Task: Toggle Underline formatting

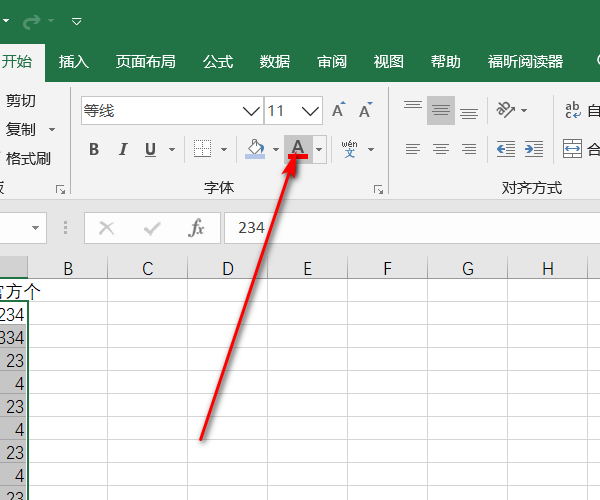Action: coord(150,150)
